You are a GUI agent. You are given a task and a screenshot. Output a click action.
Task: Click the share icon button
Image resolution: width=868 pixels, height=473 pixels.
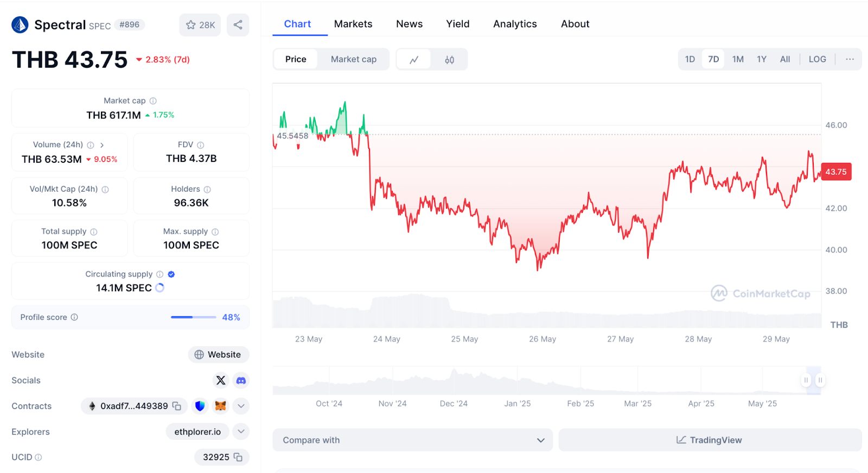(x=238, y=25)
